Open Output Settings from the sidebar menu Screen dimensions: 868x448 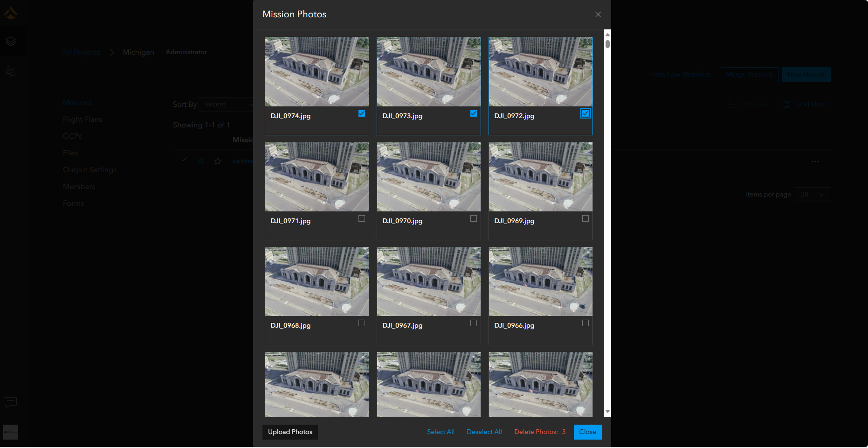coord(90,169)
